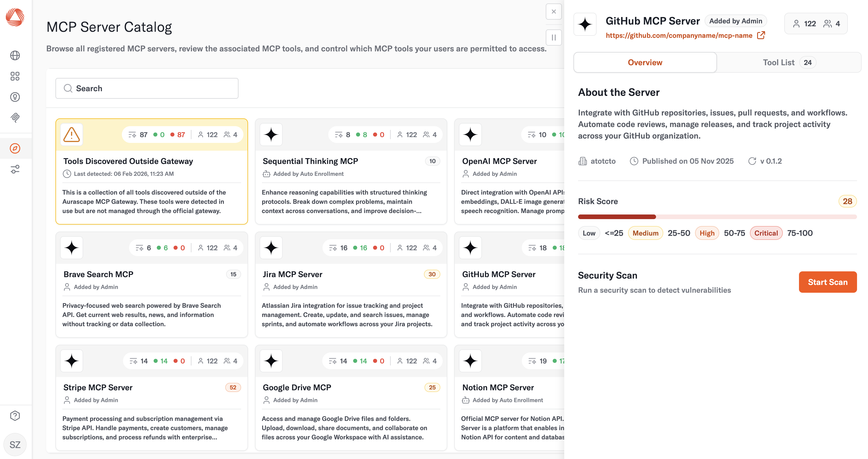
Task: Click the globe icon in the sidebar
Action: click(15, 55)
